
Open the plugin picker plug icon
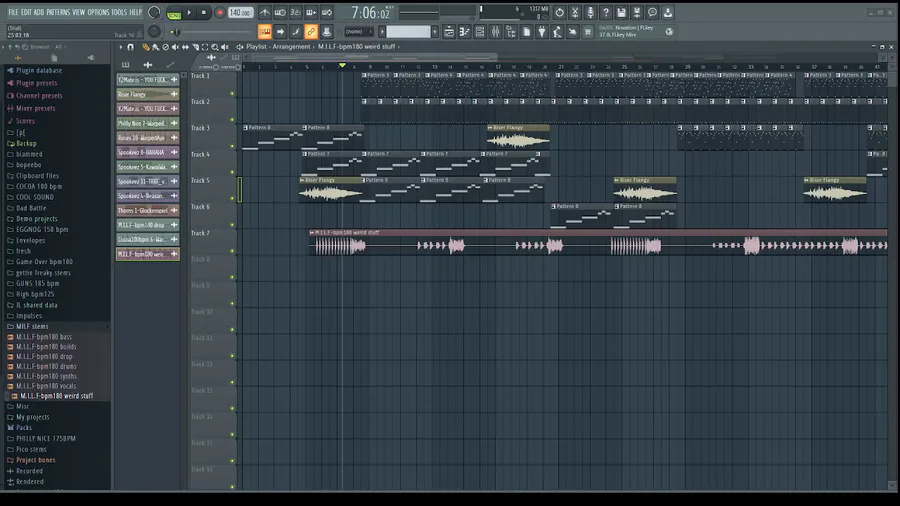tap(541, 32)
